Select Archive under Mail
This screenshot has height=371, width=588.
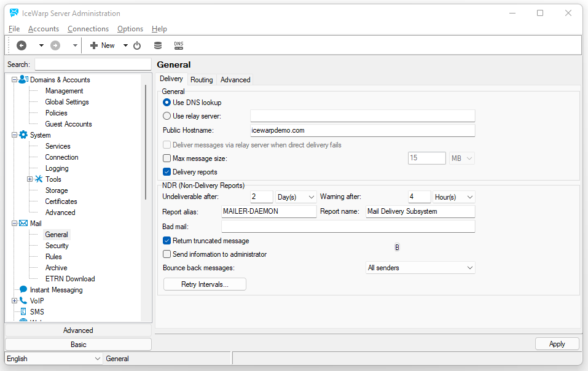[57, 268]
